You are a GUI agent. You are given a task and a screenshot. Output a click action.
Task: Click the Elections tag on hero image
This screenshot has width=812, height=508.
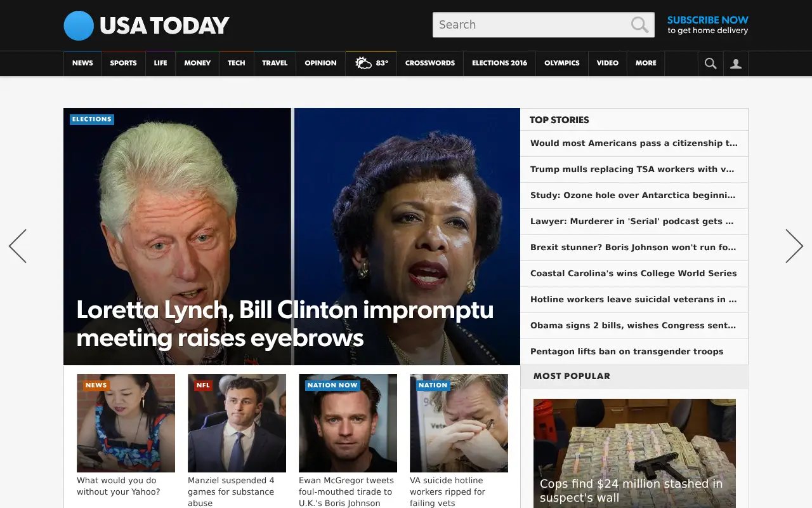[92, 119]
